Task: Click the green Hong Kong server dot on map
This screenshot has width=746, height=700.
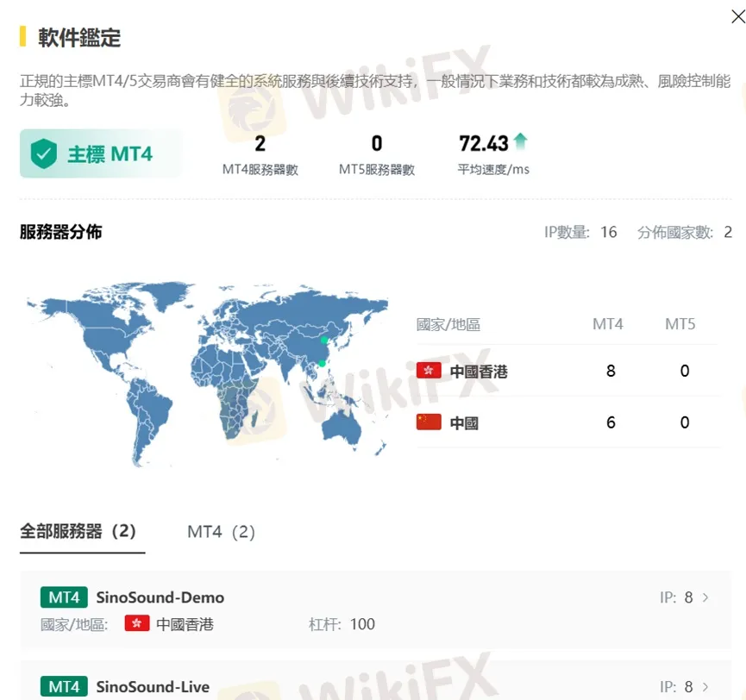Action: pyautogui.click(x=322, y=363)
